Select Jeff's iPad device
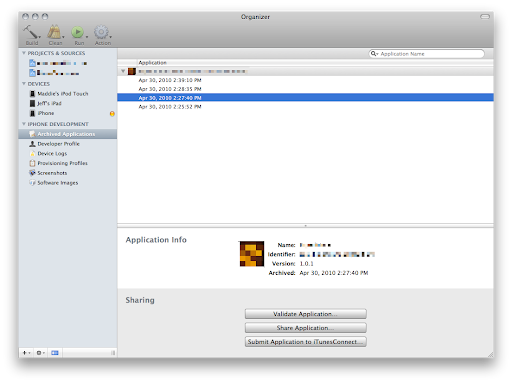This screenshot has width=512, height=383. 68,103
